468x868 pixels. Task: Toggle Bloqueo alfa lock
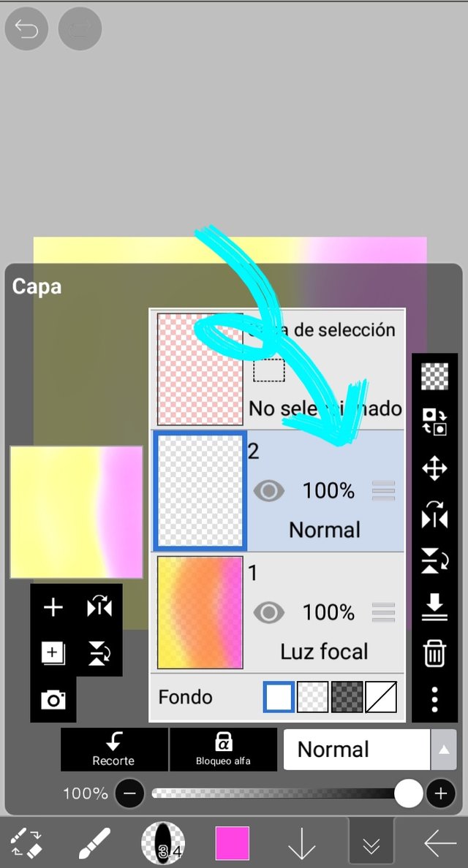point(223,749)
